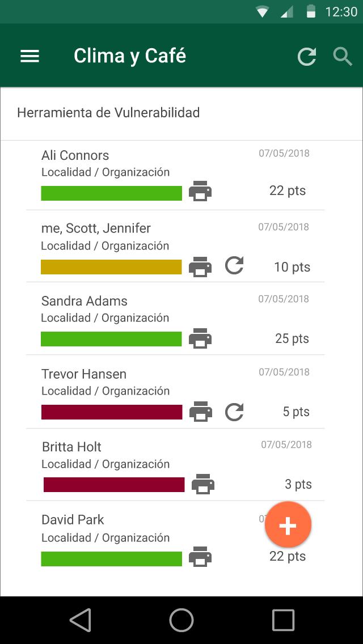Open the Ali Connors list entry
Viewport: 363px width, 644px height.
click(x=75, y=155)
